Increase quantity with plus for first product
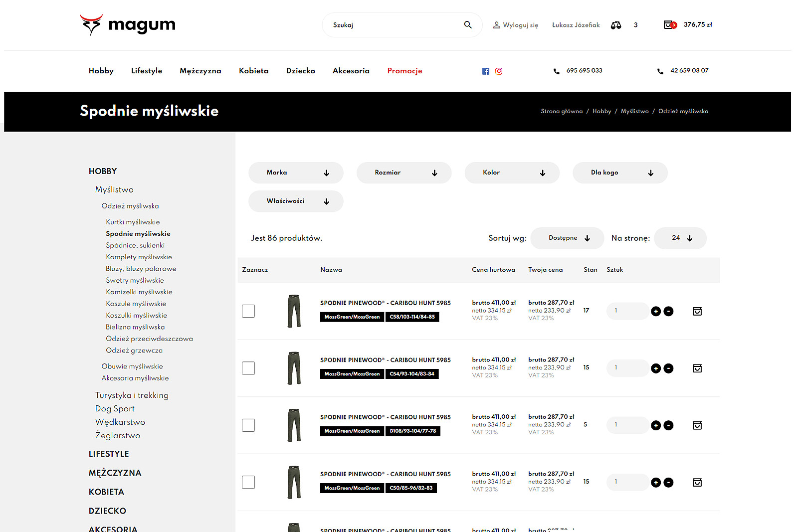 coord(656,312)
